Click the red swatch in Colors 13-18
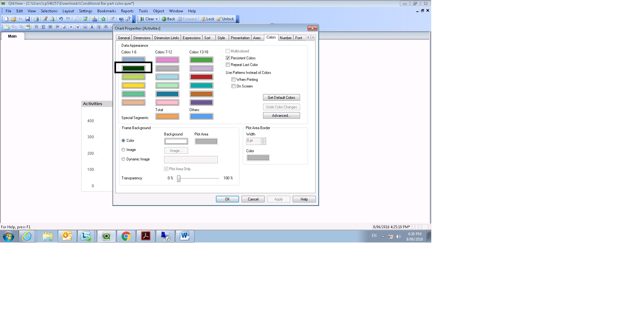The height and width of the screenshot is (329, 644). [201, 77]
